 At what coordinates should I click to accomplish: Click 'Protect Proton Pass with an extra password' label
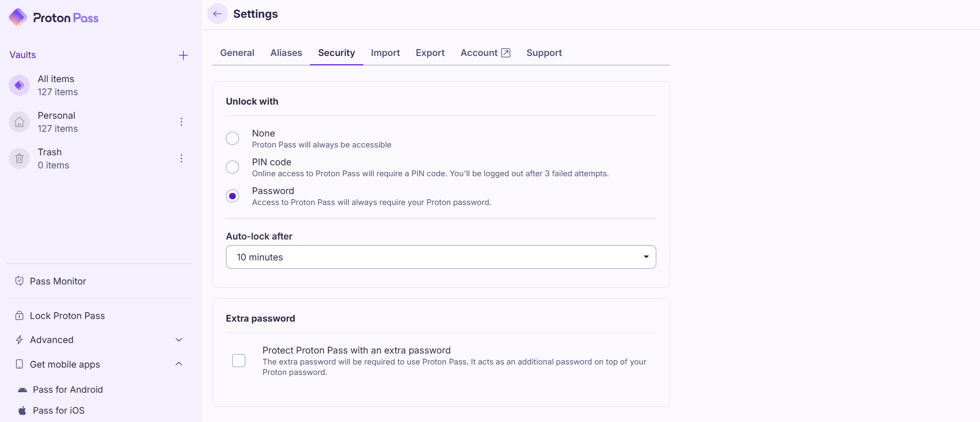[357, 350]
